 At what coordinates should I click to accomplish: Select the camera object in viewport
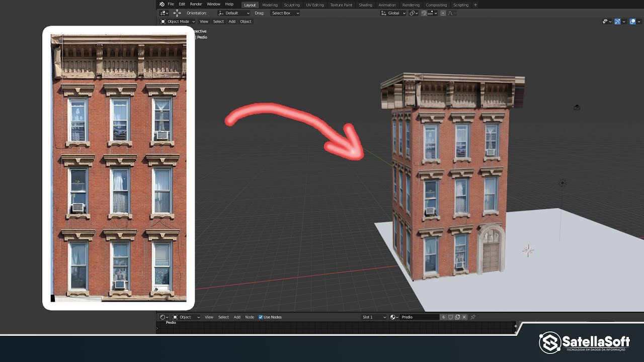577,107
